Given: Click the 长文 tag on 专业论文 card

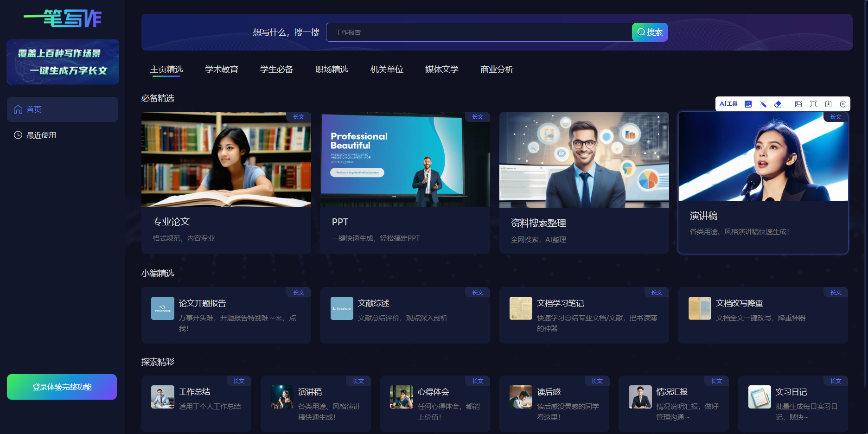Looking at the screenshot, I should pyautogui.click(x=299, y=117).
